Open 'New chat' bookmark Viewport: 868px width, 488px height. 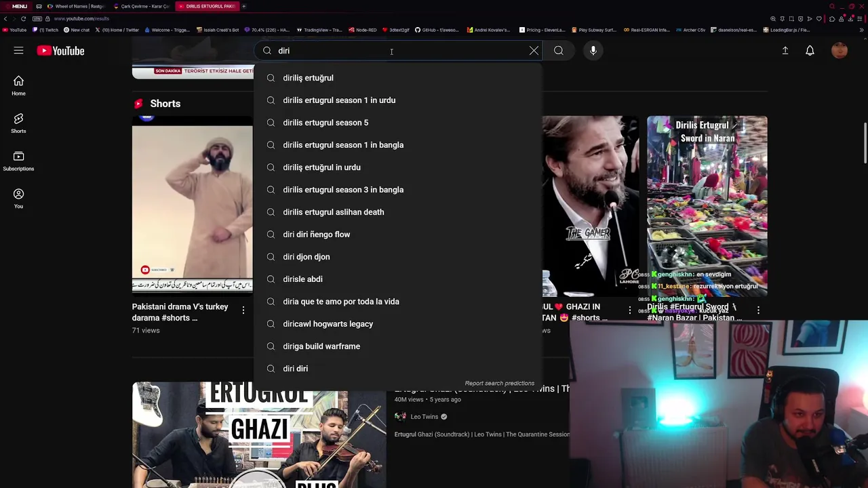(x=77, y=30)
